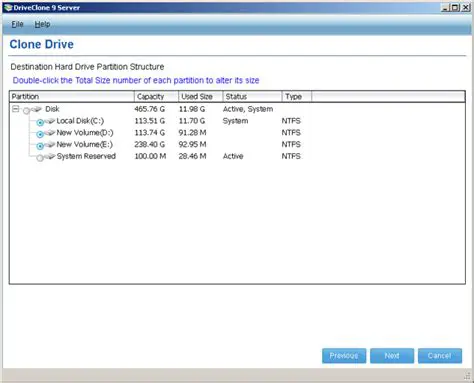Click the 28.46 M used size value
This screenshot has width=474, height=383.
point(192,156)
